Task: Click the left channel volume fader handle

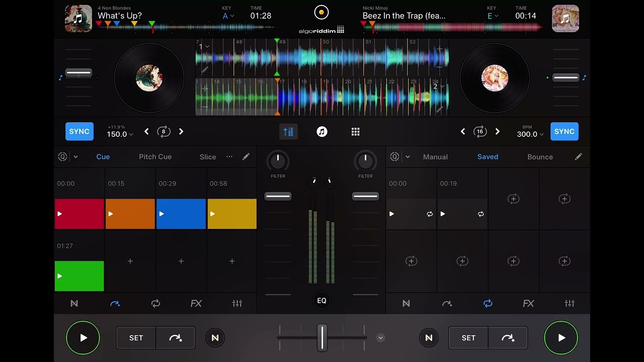Action: click(278, 197)
